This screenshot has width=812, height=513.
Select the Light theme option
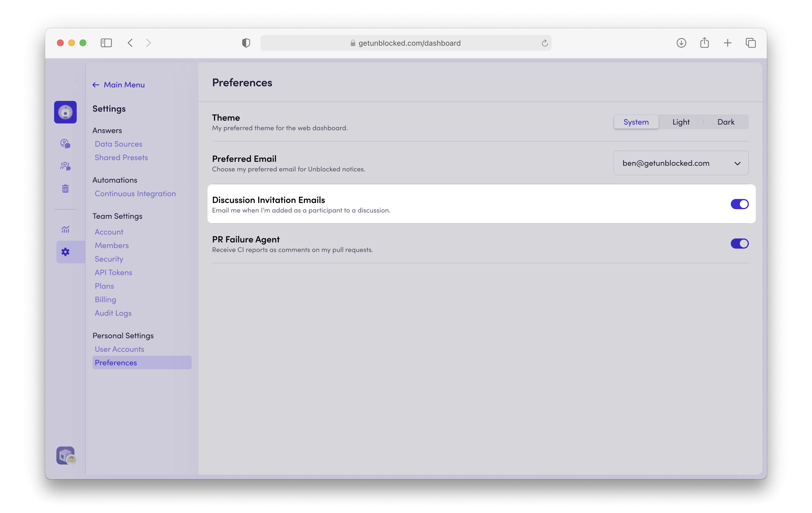pos(681,122)
